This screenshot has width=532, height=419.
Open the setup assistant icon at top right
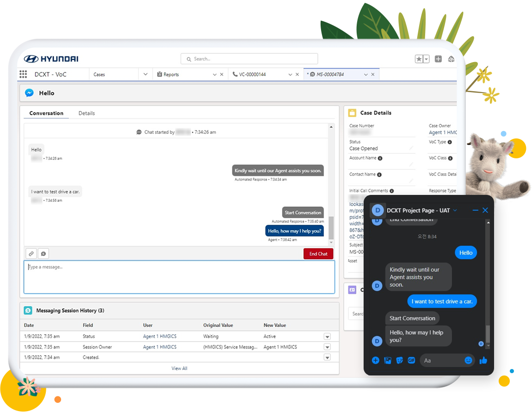tap(451, 59)
